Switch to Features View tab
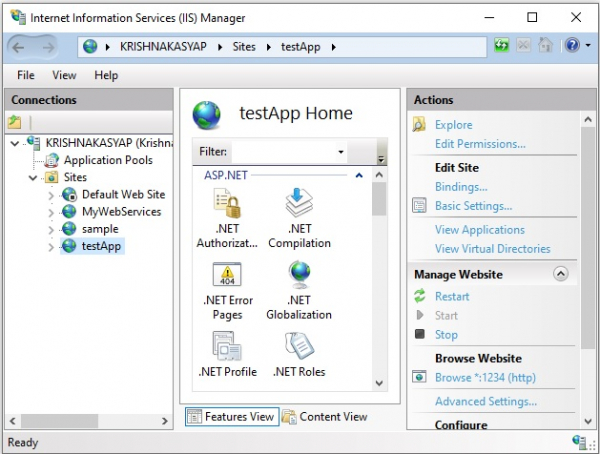 pyautogui.click(x=232, y=416)
